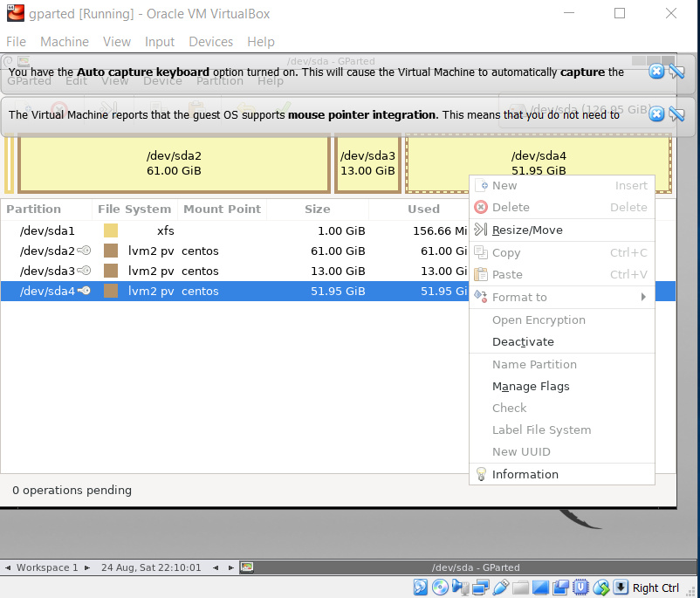Select the /dev/sda3 13.00 GiB block in disk map

367,163
